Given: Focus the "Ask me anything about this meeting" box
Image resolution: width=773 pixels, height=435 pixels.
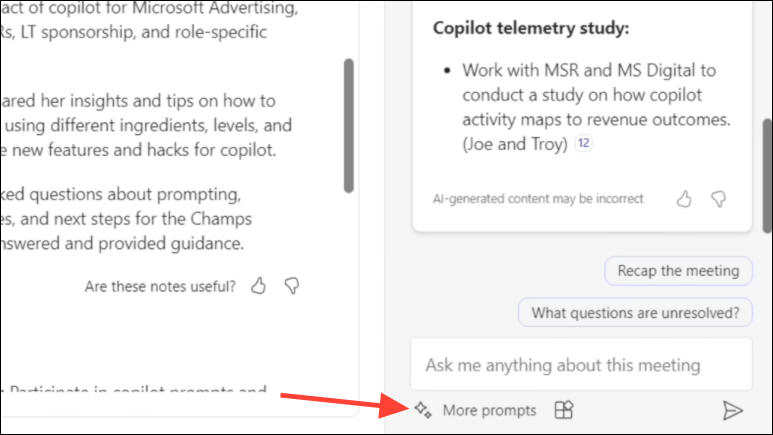Looking at the screenshot, I should coord(581,364).
